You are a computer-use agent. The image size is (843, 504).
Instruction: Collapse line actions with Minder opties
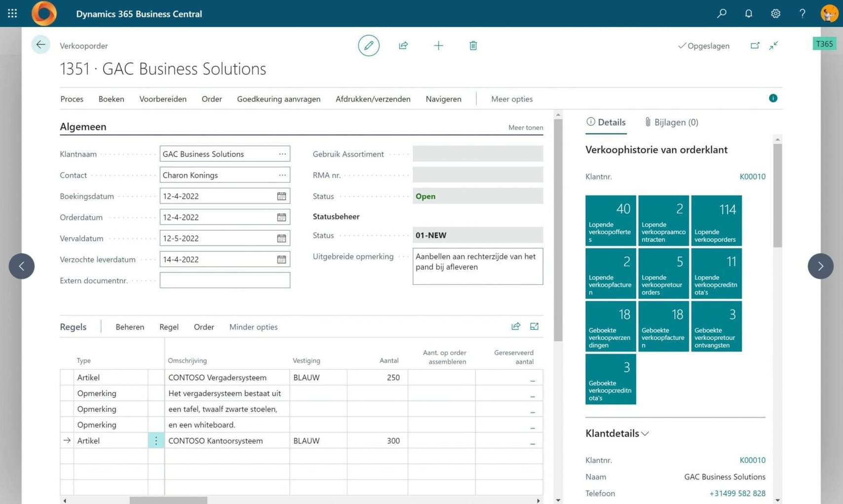(253, 327)
